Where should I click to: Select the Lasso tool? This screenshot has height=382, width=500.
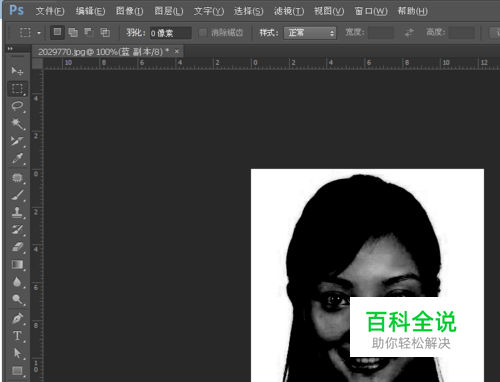click(17, 106)
